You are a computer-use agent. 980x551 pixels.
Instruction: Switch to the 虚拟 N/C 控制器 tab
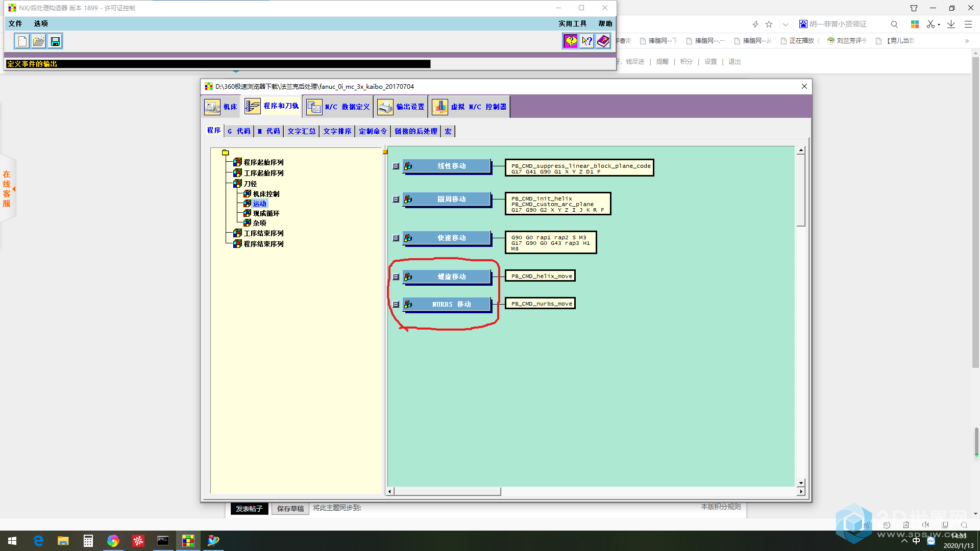click(x=470, y=107)
